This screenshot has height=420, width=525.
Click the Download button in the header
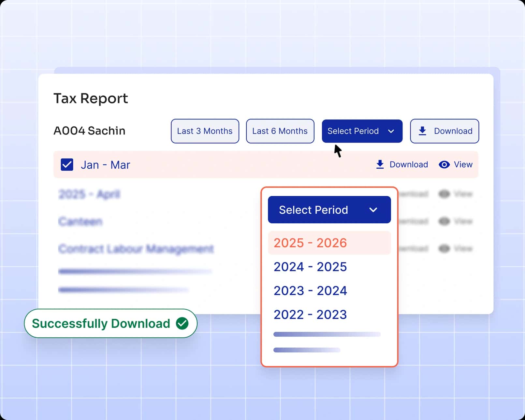point(445,131)
